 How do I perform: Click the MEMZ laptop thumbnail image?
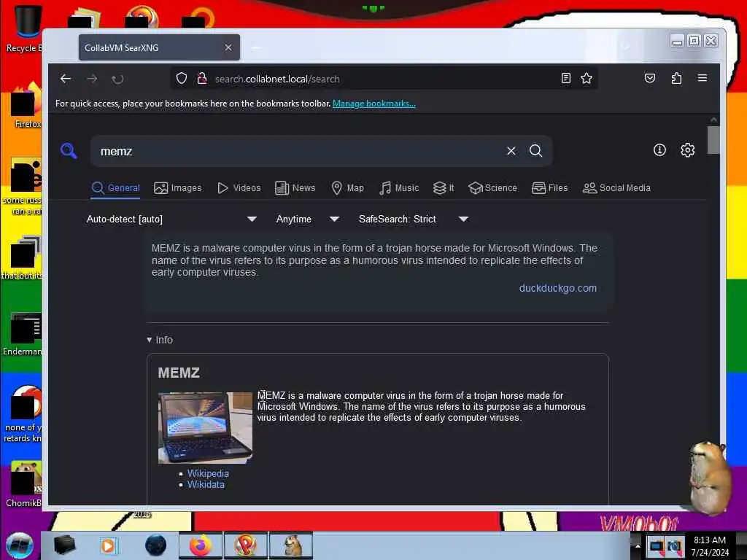click(205, 427)
